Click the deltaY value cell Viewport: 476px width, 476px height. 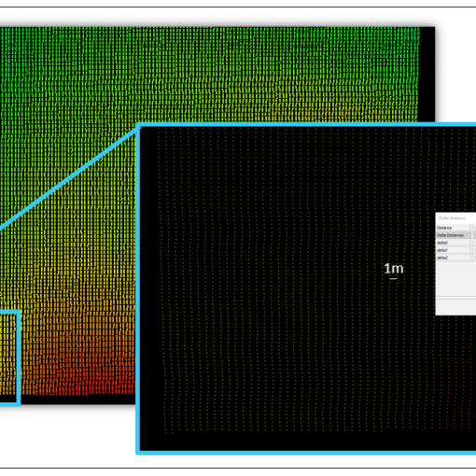pos(474,250)
